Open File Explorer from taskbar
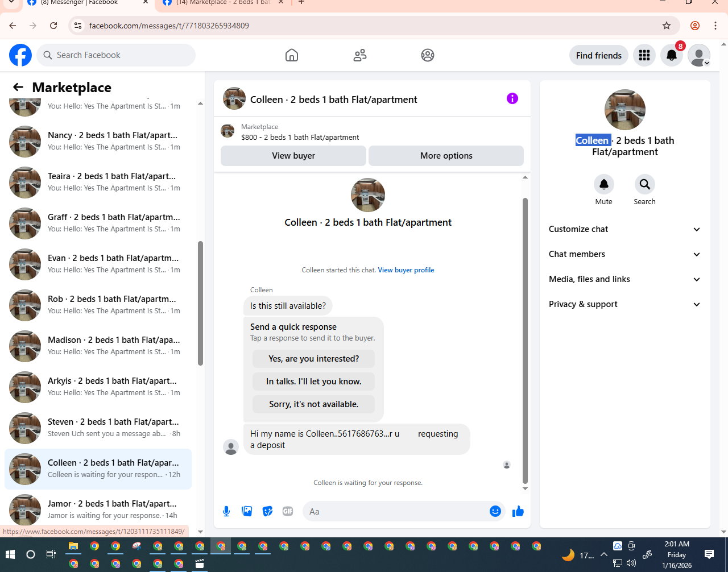 click(x=73, y=546)
